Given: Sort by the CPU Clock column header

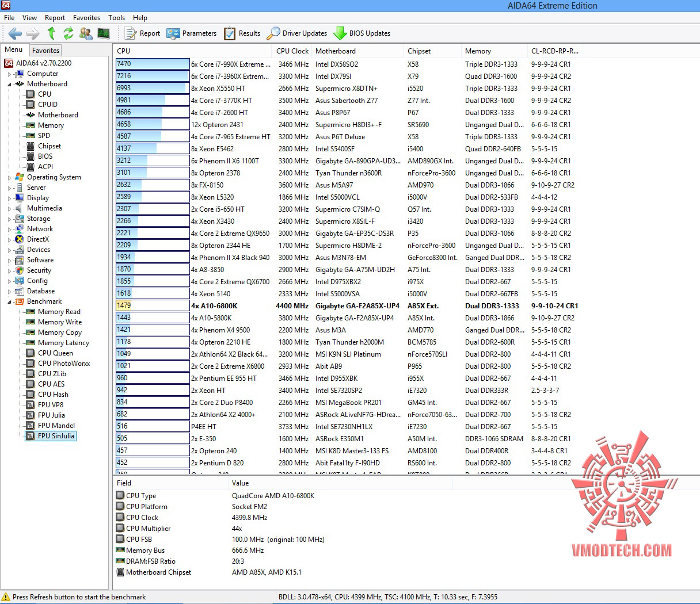Looking at the screenshot, I should tap(292, 51).
